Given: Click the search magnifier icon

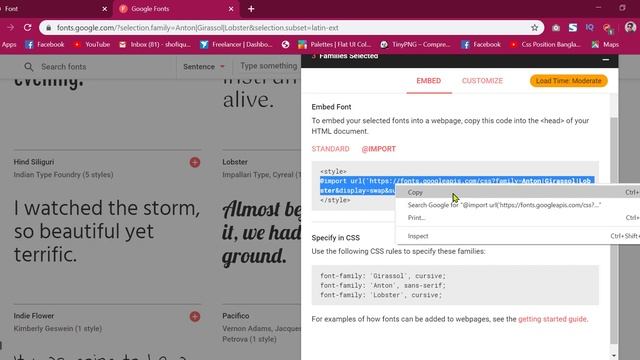Looking at the screenshot, I should [28, 67].
